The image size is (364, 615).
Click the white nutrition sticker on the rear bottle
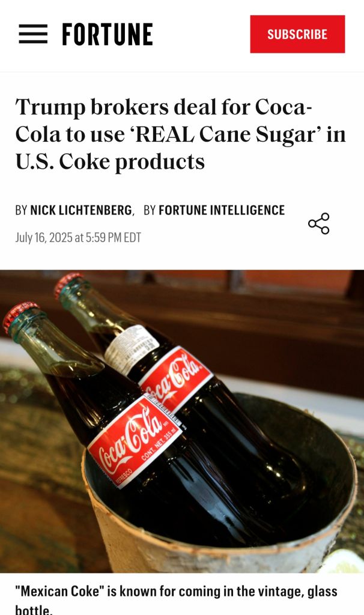tap(132, 350)
